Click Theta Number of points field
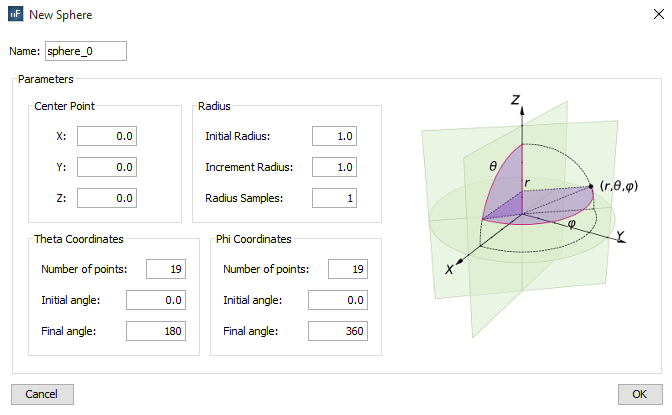The image size is (672, 415). point(160,268)
